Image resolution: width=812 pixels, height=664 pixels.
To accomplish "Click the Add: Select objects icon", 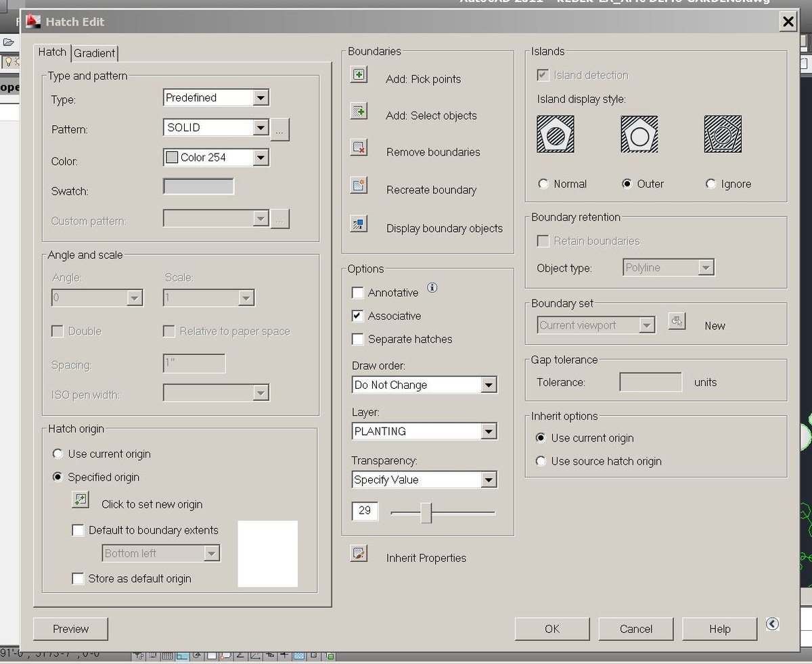I will (359, 110).
